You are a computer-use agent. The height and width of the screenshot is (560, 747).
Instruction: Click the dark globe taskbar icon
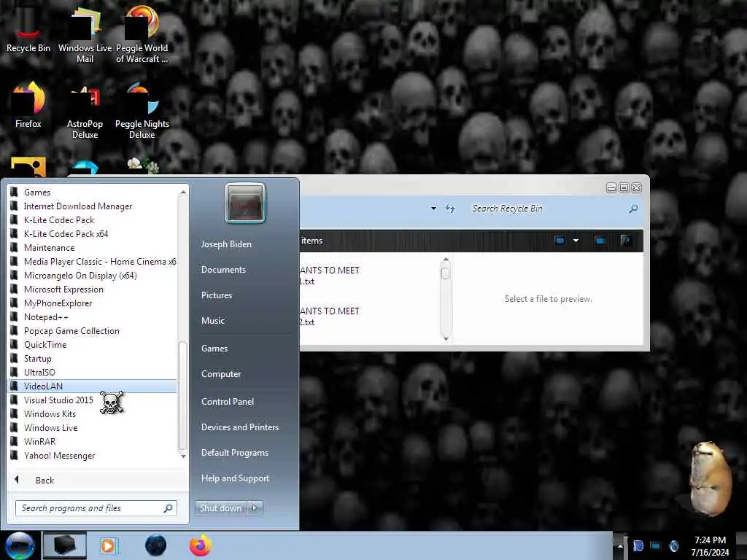pyautogui.click(x=155, y=545)
